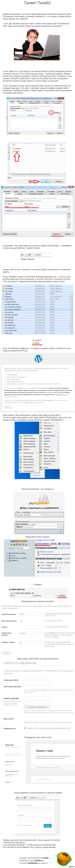This screenshot has height=868, width=75.
Task: Click the Создать button to create database
Action: click(x=62, y=595)
